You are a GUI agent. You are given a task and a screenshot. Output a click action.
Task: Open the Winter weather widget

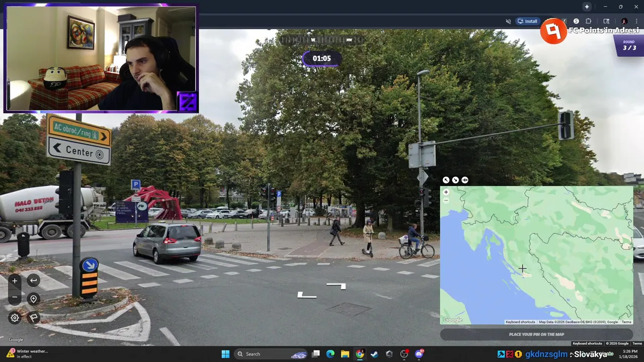point(28,354)
